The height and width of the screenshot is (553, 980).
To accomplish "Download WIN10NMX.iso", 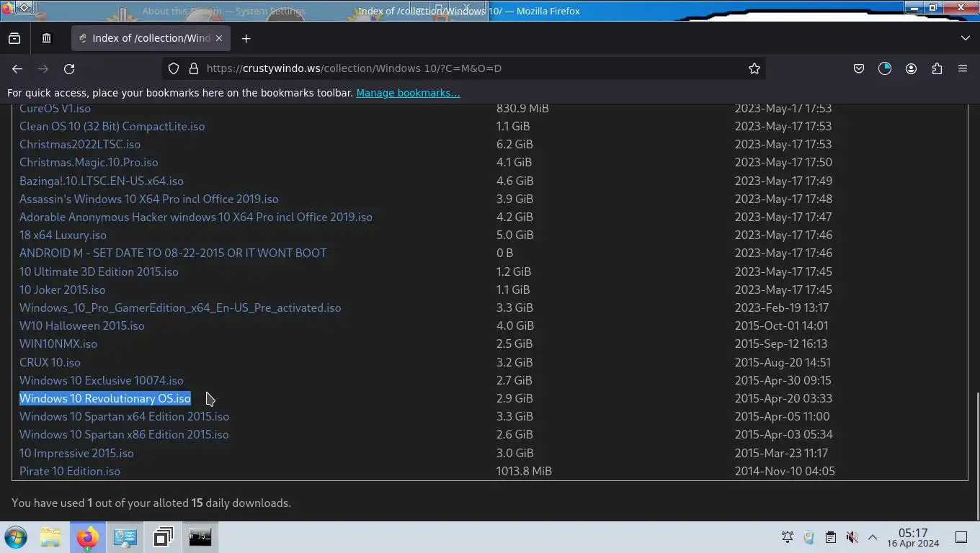I will (x=58, y=343).
